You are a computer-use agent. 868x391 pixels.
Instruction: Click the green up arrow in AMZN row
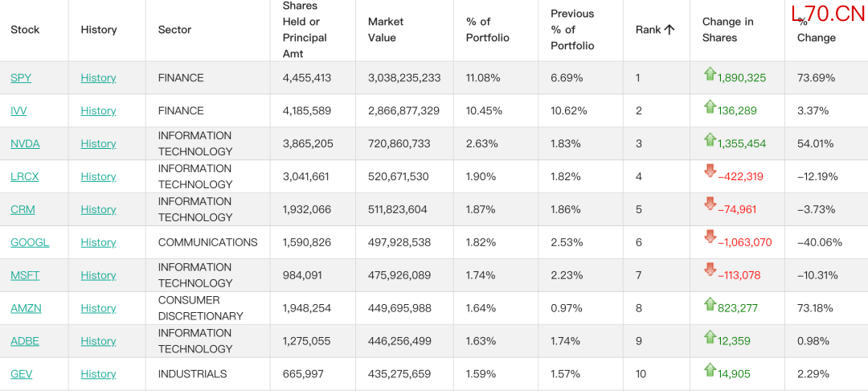pos(710,304)
